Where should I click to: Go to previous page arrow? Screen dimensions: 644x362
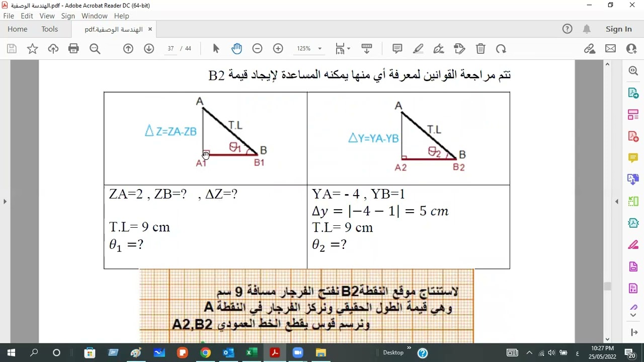pos(128,49)
